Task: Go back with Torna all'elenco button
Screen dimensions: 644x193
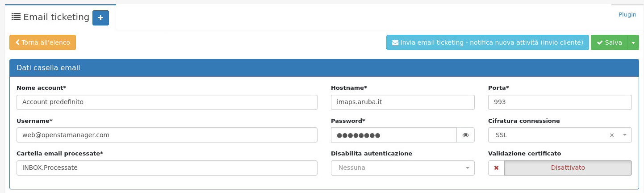Action: tap(43, 42)
